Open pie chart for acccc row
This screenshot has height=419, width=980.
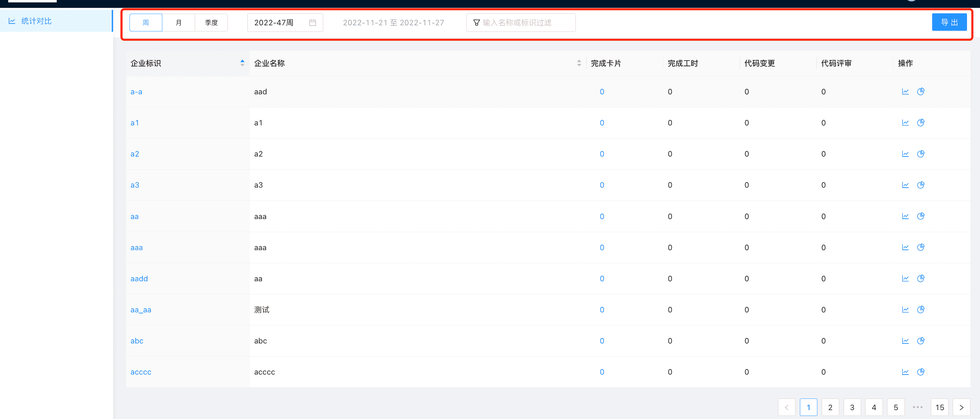coord(921,372)
